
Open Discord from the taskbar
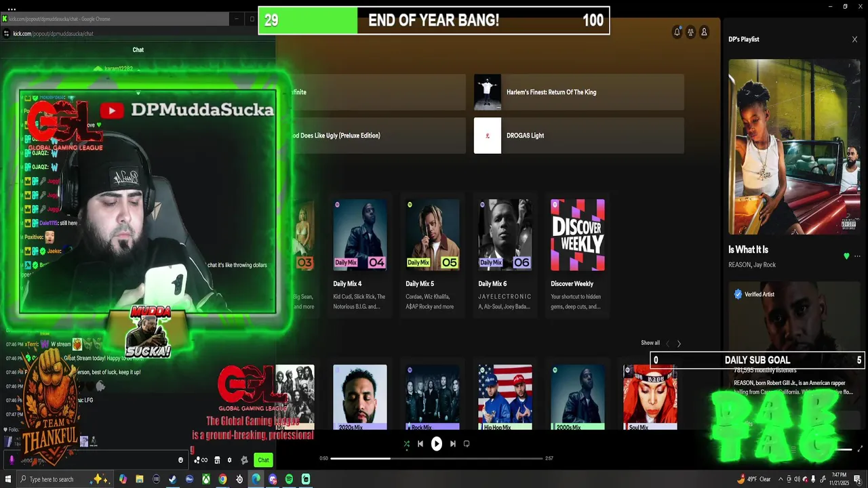273,479
